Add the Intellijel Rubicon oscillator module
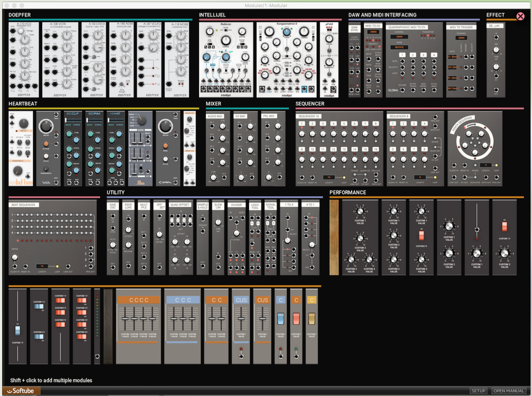Image resolution: width=532 pixels, height=396 pixels. click(x=226, y=60)
